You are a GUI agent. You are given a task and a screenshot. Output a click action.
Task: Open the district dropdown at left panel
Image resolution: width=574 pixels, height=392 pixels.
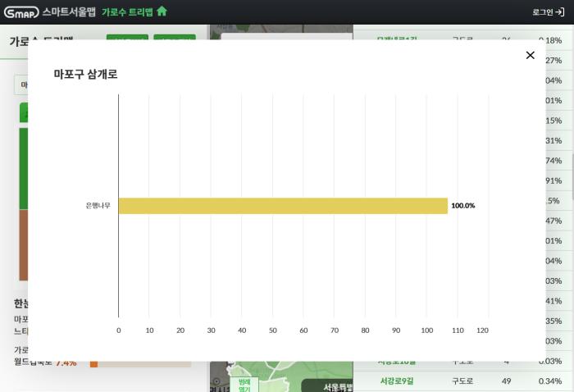[x=21, y=84]
